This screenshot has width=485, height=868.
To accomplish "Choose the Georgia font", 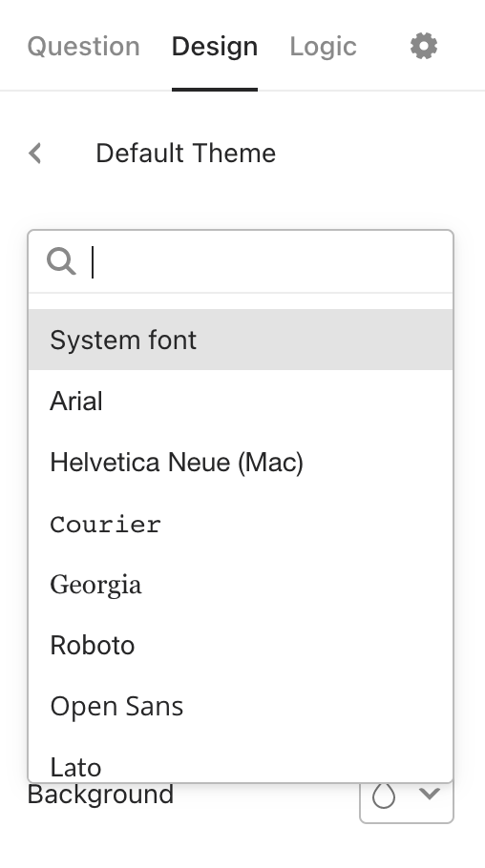I will pyautogui.click(x=241, y=584).
